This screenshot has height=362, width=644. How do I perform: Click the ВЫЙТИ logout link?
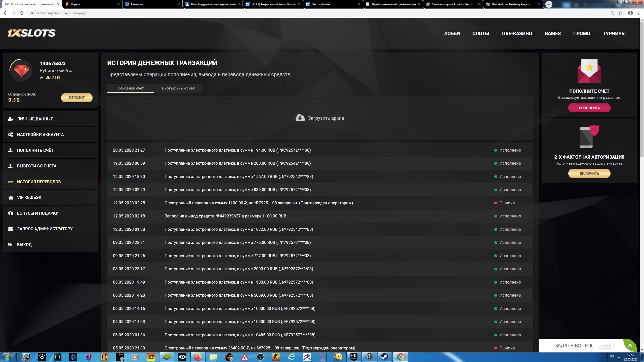pos(52,77)
